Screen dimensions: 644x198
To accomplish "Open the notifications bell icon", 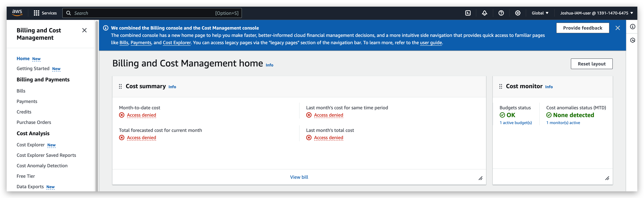I will point(485,13).
